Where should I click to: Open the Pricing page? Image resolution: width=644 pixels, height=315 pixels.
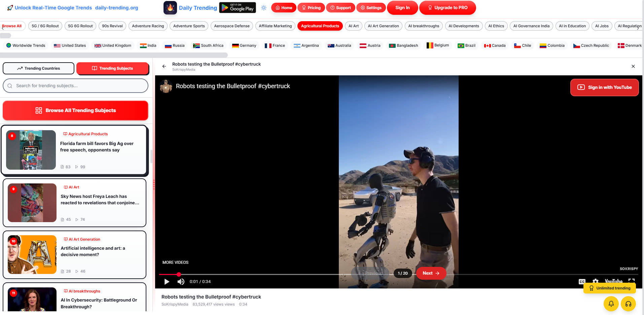pyautogui.click(x=311, y=8)
